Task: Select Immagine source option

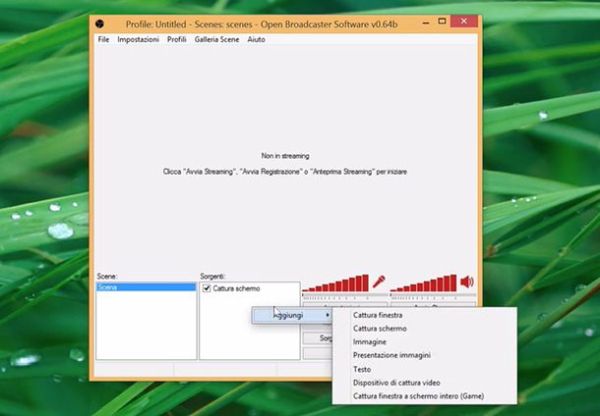Action: point(369,341)
